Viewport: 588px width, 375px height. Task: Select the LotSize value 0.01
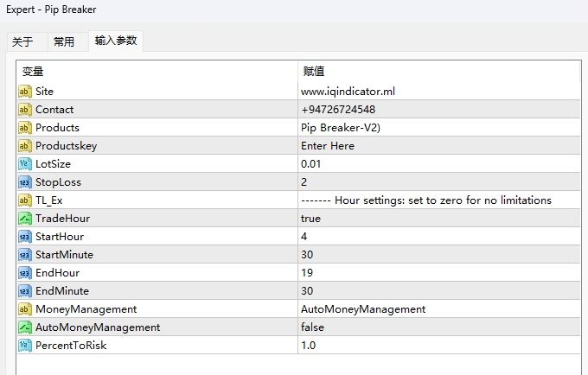point(311,164)
